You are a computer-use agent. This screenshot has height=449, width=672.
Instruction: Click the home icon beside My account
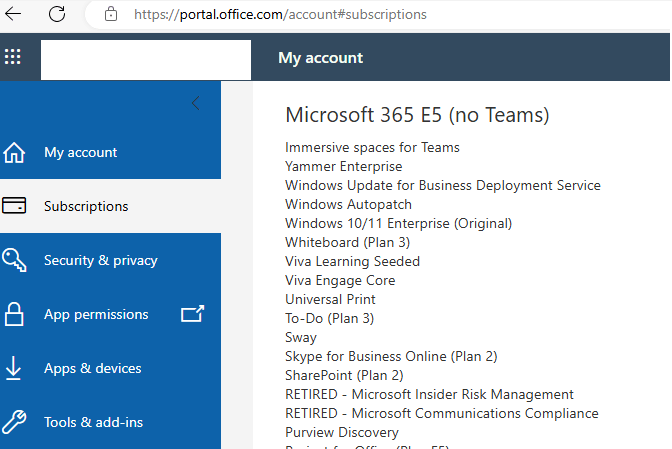(14, 153)
